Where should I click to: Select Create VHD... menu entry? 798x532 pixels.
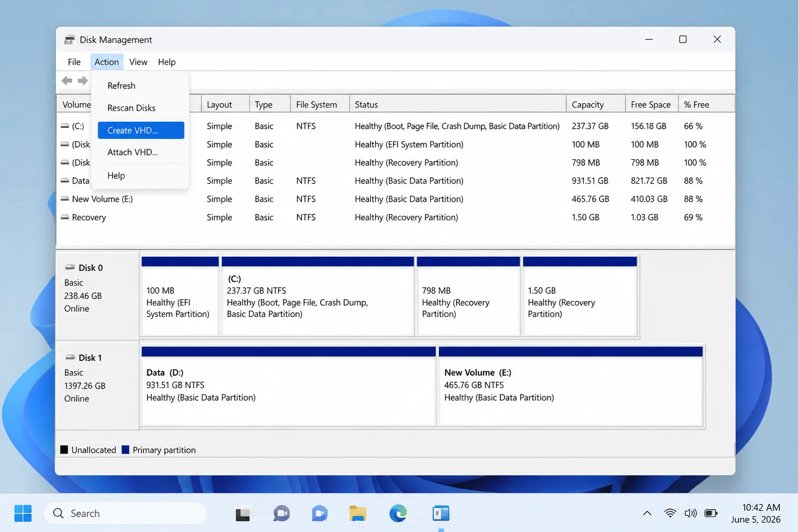[141, 130]
